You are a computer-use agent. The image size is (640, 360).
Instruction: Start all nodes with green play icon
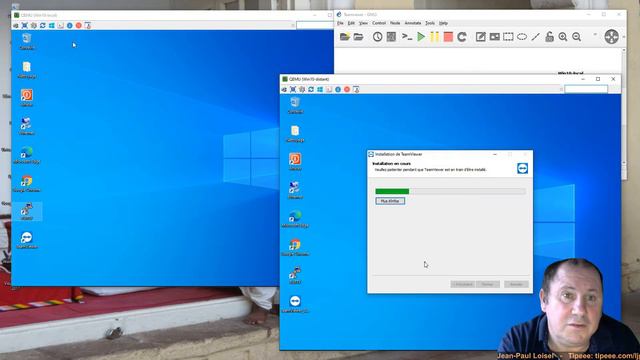pyautogui.click(x=421, y=37)
